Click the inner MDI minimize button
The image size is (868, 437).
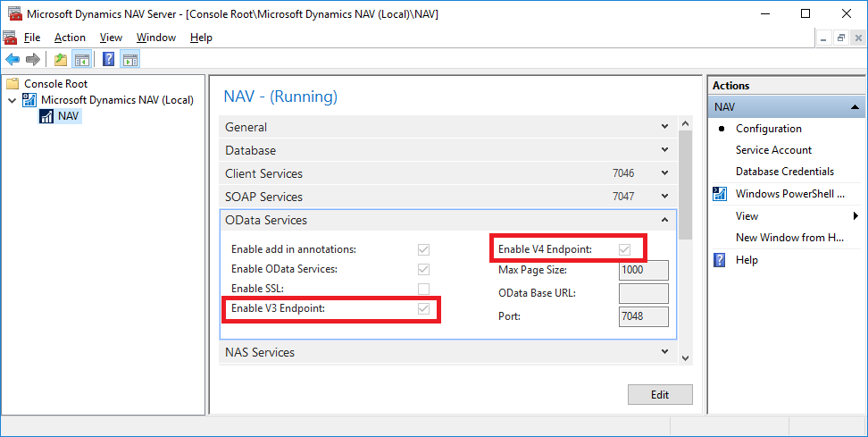(x=824, y=38)
